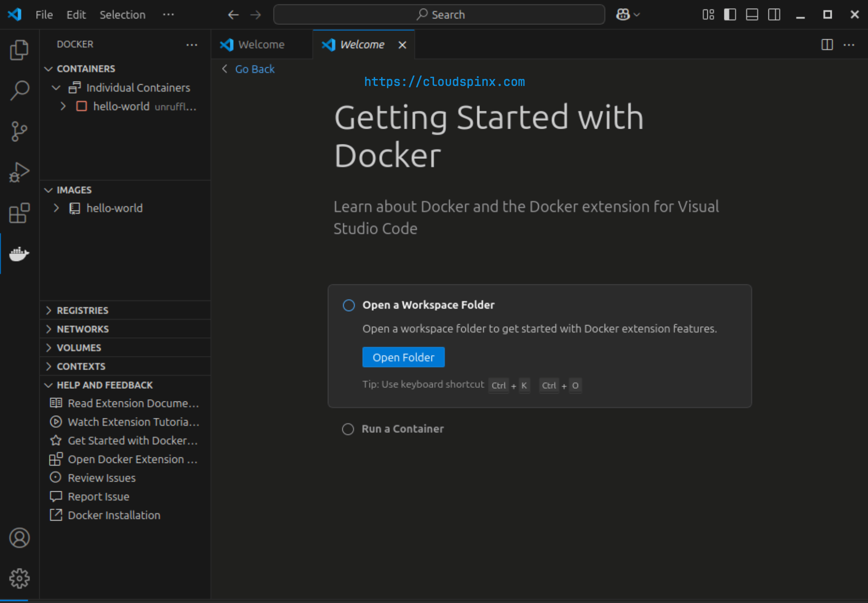The height and width of the screenshot is (603, 868).
Task: Toggle the primary sidebar visibility icon
Action: point(730,14)
